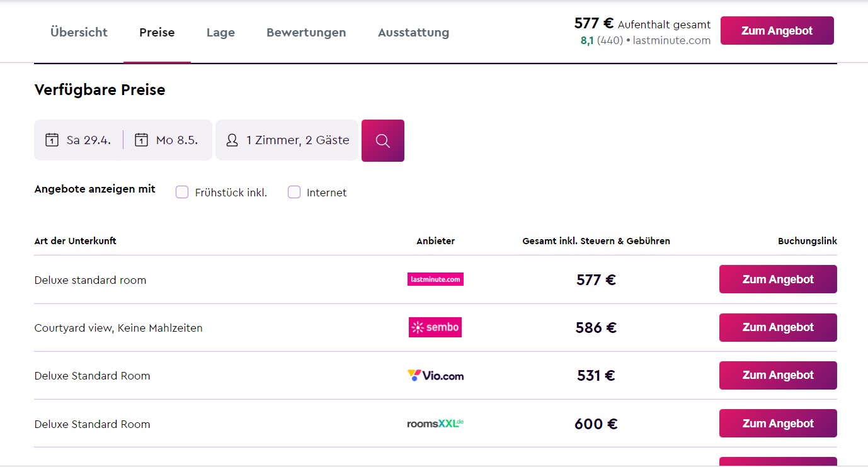Go to the Lage tab

tap(220, 32)
